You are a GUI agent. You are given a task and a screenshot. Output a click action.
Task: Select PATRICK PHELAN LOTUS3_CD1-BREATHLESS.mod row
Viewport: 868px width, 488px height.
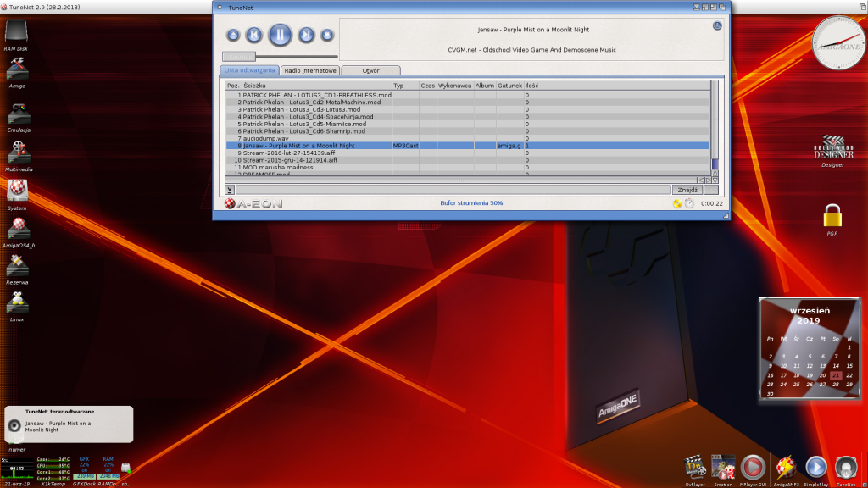[468, 95]
